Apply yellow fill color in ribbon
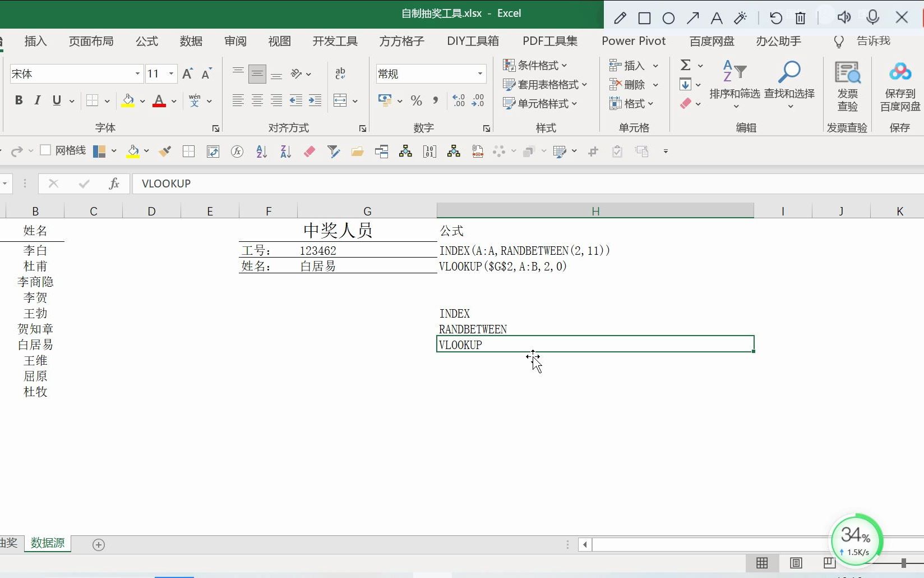Image resolution: width=924 pixels, height=578 pixels. coord(128,101)
